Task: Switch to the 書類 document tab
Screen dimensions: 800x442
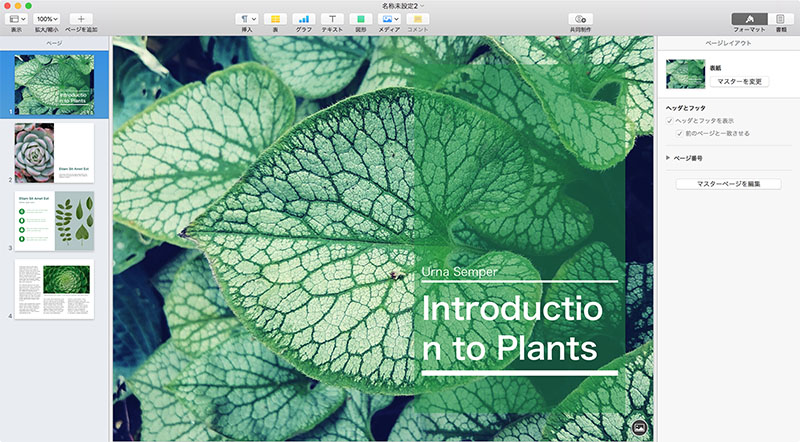Action: pos(781,19)
